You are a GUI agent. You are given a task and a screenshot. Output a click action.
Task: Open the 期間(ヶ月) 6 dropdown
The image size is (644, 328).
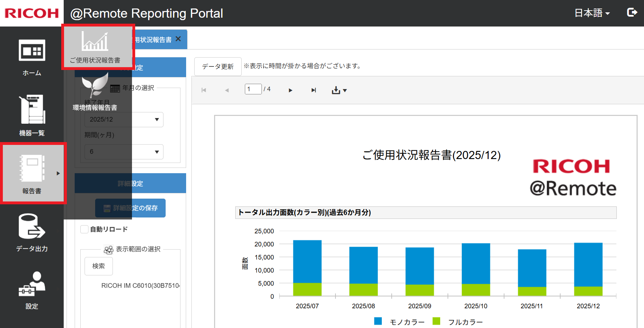[x=124, y=152]
